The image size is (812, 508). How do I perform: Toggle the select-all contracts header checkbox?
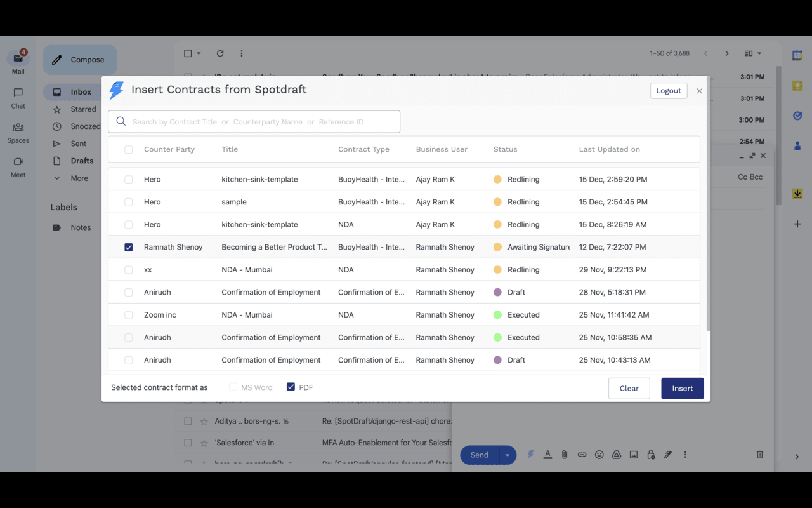pyautogui.click(x=129, y=150)
